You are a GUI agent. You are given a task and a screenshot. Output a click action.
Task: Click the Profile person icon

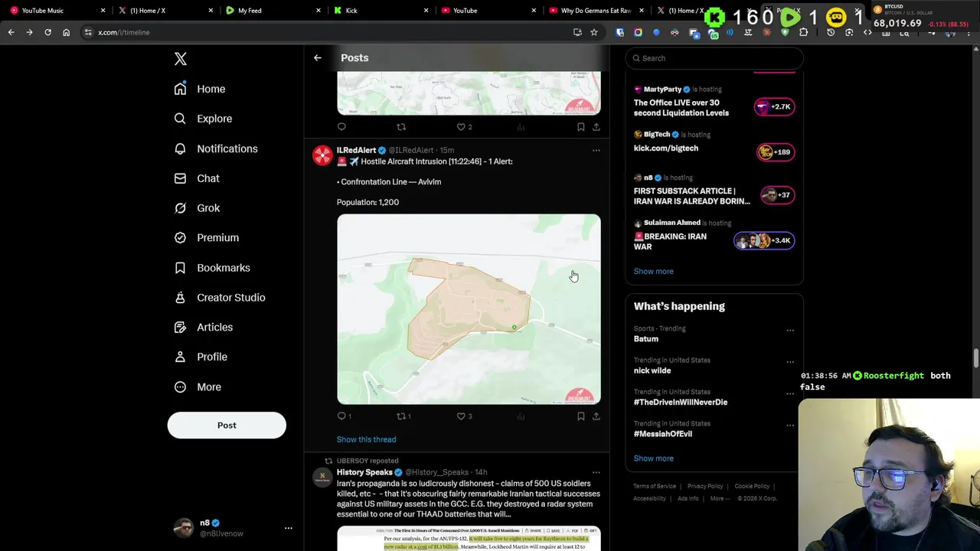pos(180,357)
